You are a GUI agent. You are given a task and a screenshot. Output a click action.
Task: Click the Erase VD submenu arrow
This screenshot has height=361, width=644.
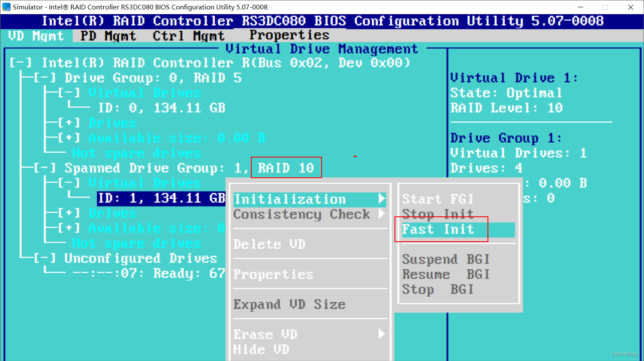[x=382, y=334]
